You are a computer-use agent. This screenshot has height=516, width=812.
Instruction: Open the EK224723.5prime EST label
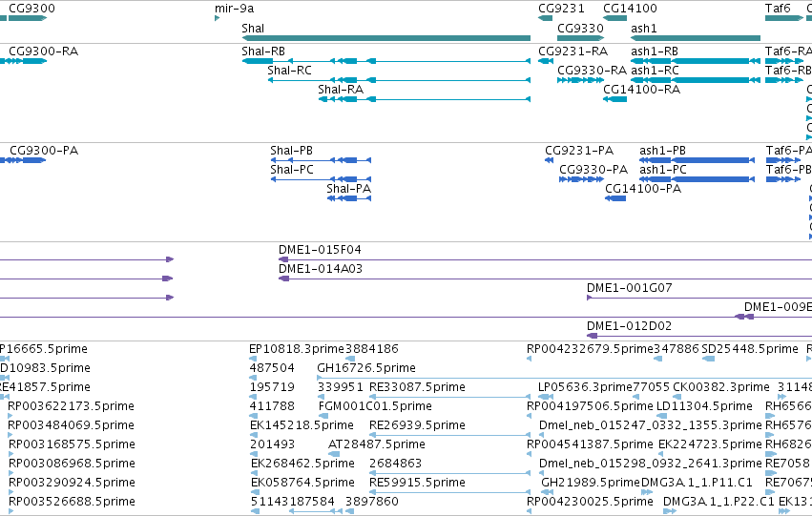(710, 445)
